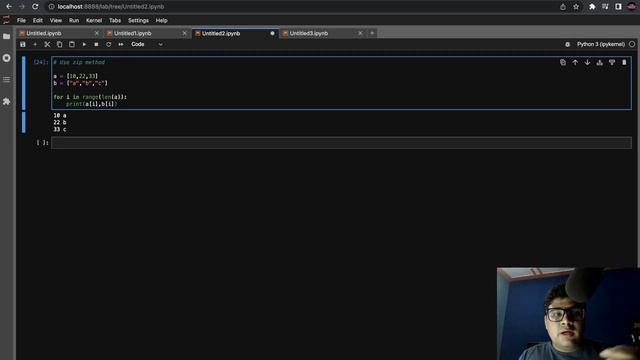
Task: Run the selected cell with the play icon
Action: coord(84,44)
